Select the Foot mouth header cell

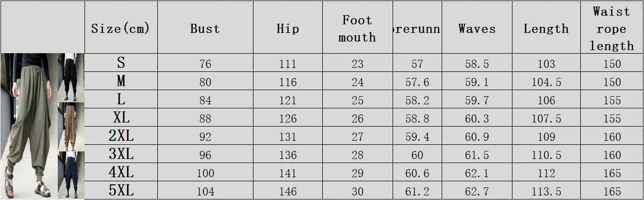click(357, 28)
